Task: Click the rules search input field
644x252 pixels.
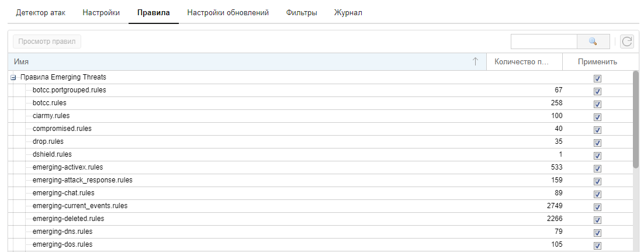Action: (x=544, y=42)
